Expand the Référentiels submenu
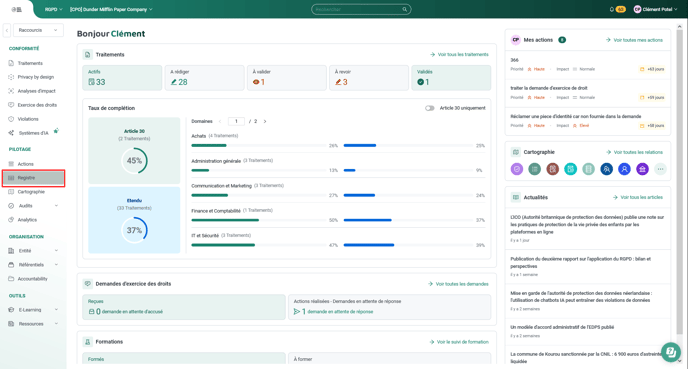This screenshot has height=369, width=688. coord(56,265)
